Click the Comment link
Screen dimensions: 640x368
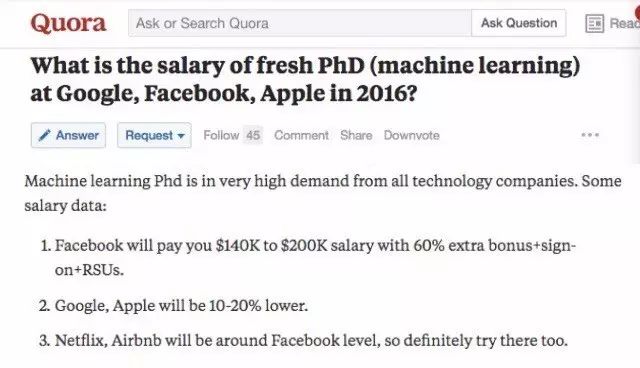tap(301, 135)
